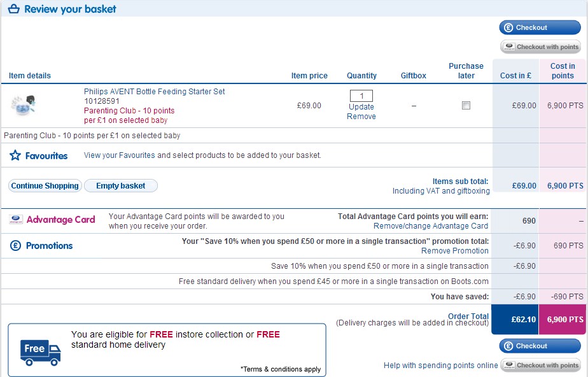Click the View your Favourites description text
The image size is (588, 377).
[x=202, y=155]
